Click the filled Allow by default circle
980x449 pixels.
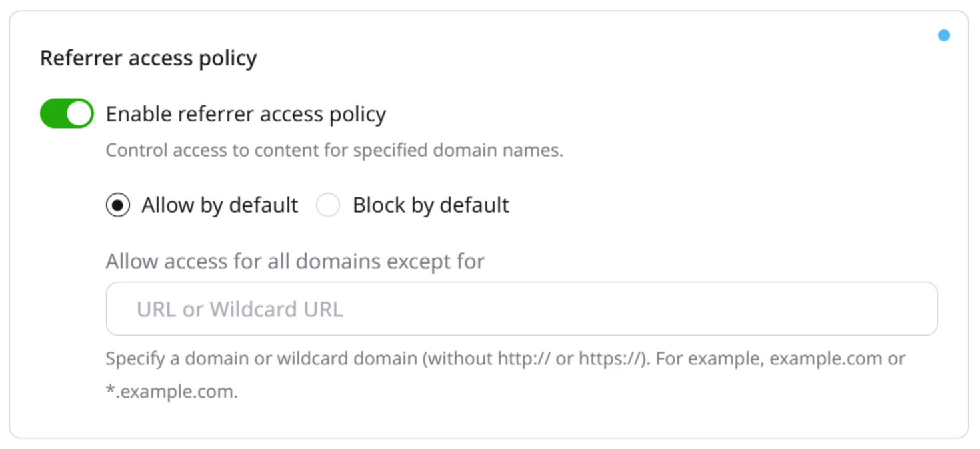[118, 205]
